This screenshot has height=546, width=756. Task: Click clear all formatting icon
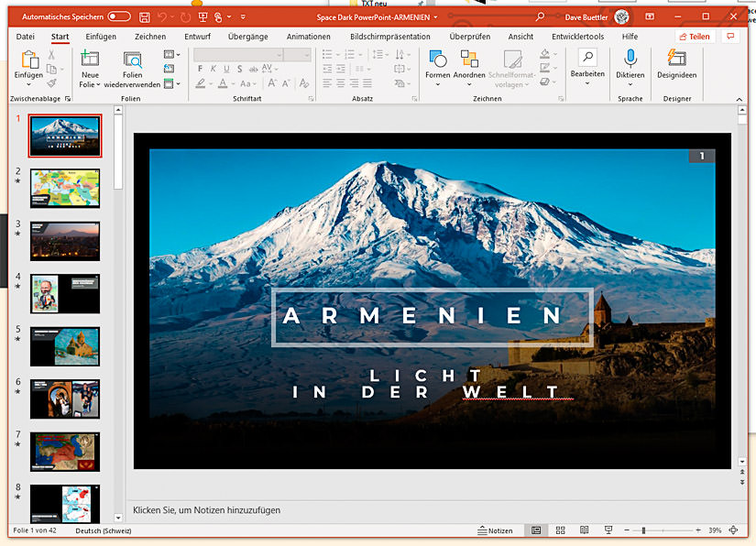304,83
